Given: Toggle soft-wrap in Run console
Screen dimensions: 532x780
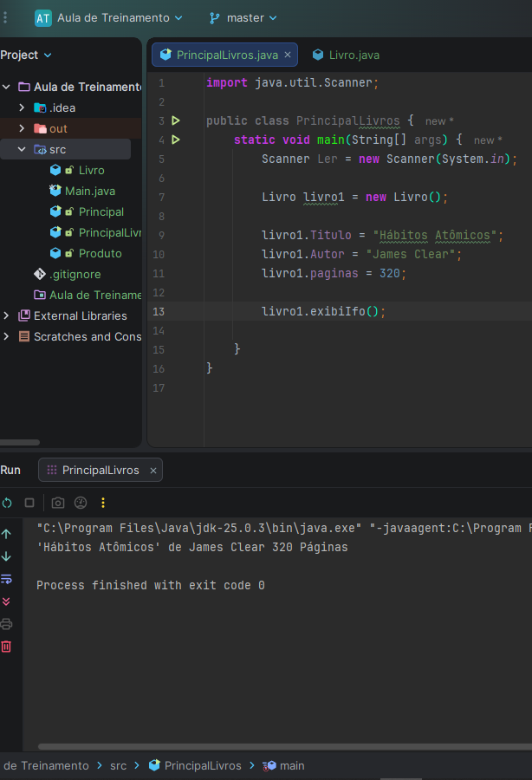Looking at the screenshot, I should click(6, 579).
